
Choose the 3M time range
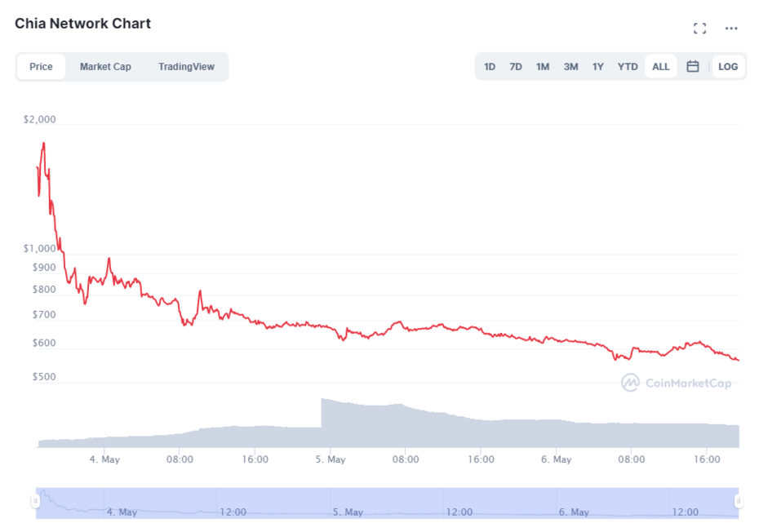click(571, 67)
